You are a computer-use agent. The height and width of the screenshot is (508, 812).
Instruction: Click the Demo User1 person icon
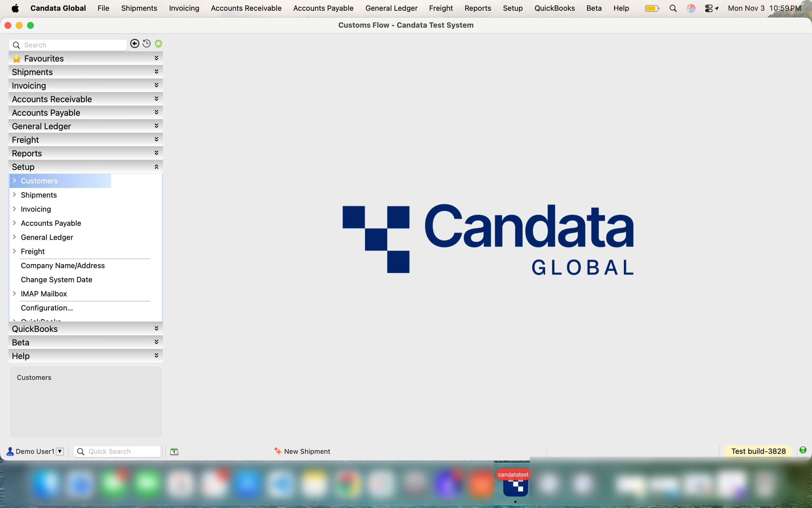[10, 452]
